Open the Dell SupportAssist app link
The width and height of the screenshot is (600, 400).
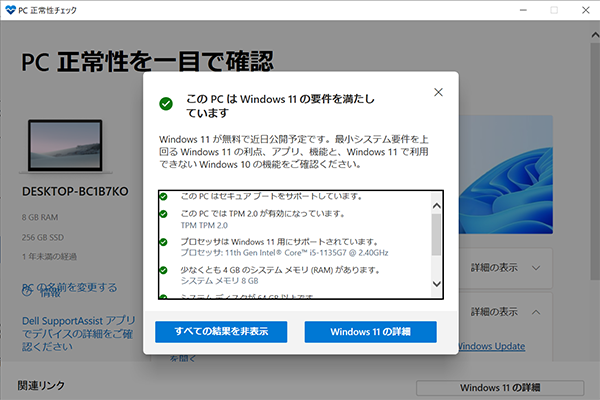[78, 333]
